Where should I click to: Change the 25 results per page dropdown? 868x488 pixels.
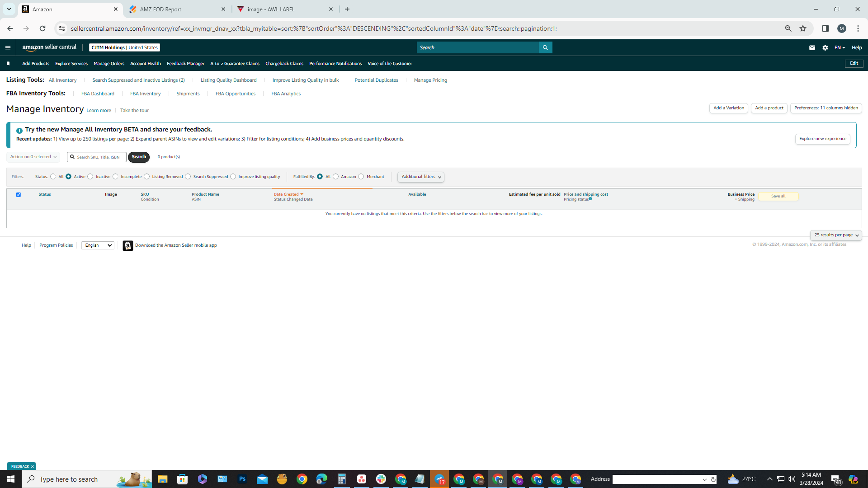(x=836, y=235)
